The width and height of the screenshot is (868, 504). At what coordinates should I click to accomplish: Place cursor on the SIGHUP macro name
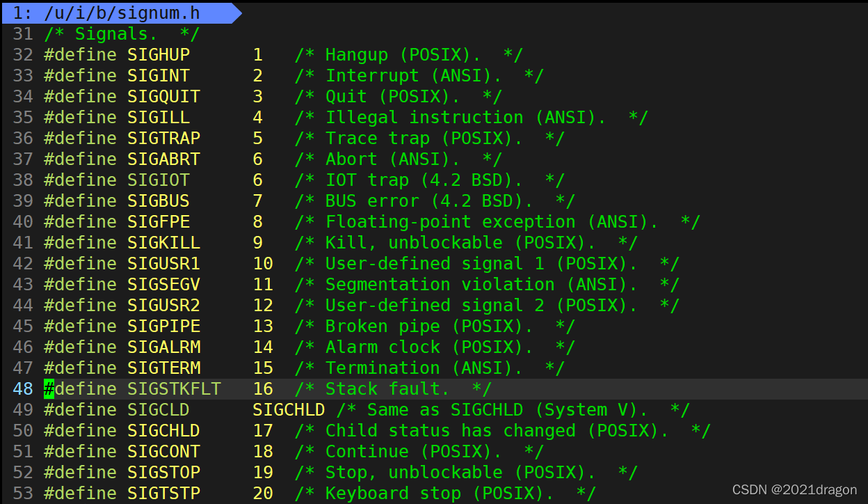tap(159, 54)
